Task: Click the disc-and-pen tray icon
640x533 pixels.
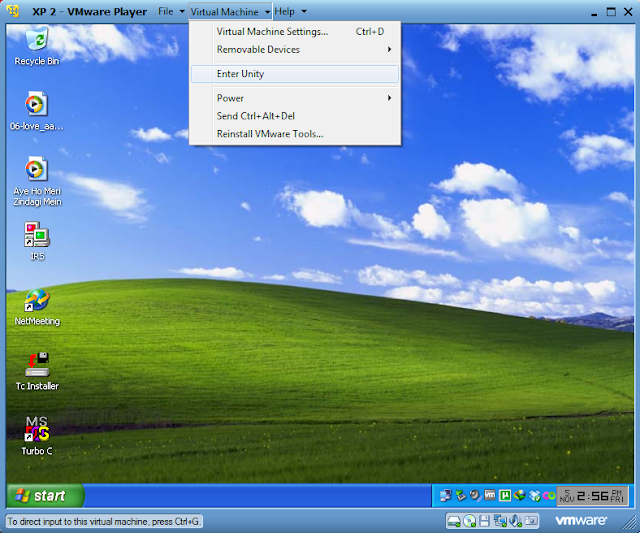Action: tap(475, 495)
